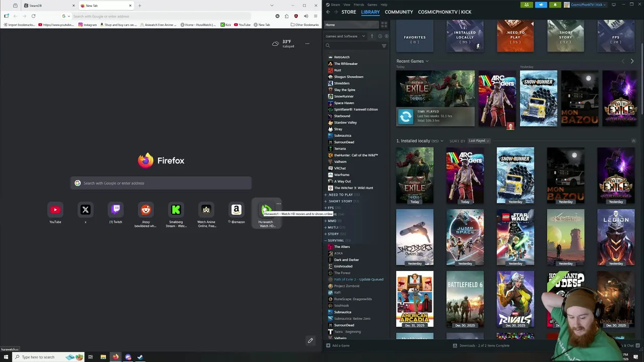The height and width of the screenshot is (362, 644).
Task: Click the uBlock shield icon in Firefox
Action: pyautogui.click(x=296, y=16)
